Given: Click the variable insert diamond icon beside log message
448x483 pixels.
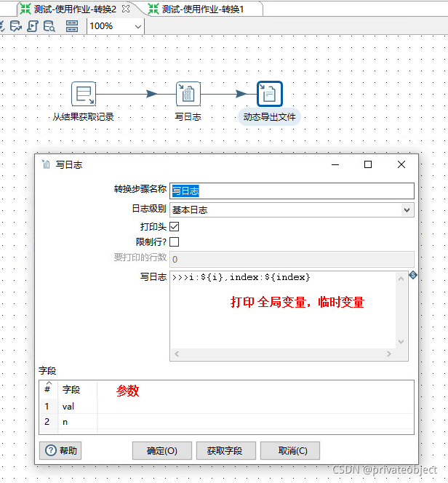Looking at the screenshot, I should [413, 275].
